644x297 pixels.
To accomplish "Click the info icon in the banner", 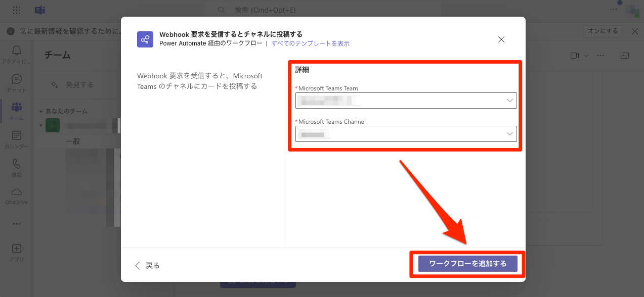I will 10,31.
